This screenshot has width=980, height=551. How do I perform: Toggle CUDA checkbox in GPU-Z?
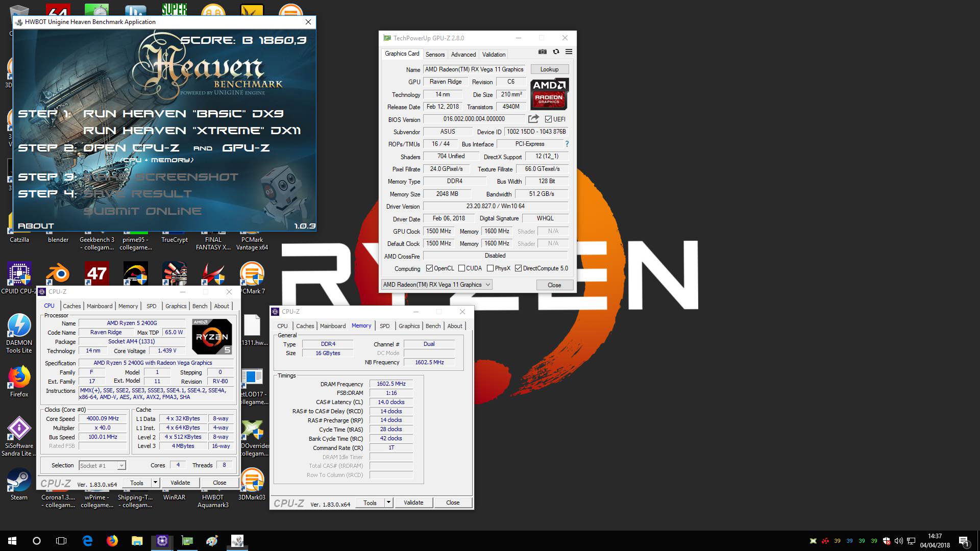pos(461,268)
